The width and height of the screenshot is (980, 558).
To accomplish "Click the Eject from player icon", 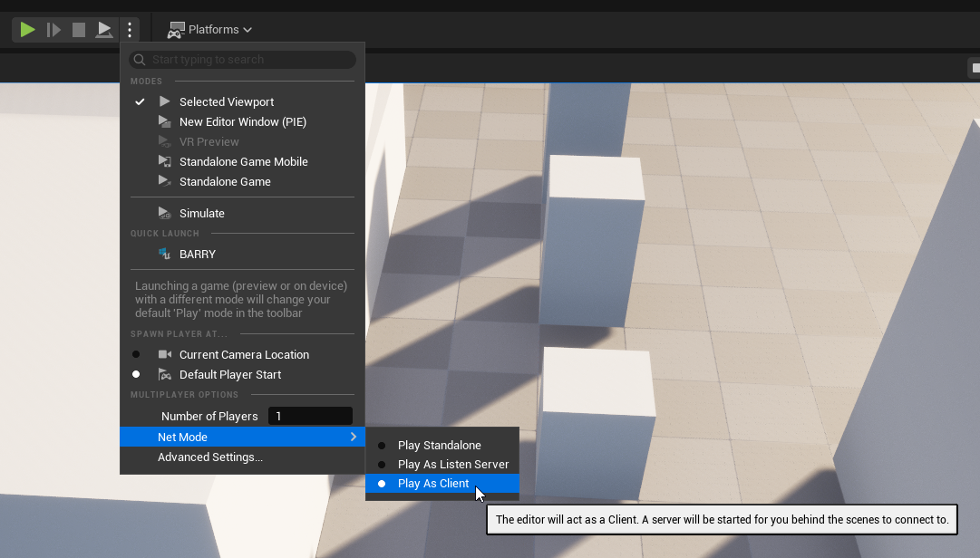I will point(104,30).
